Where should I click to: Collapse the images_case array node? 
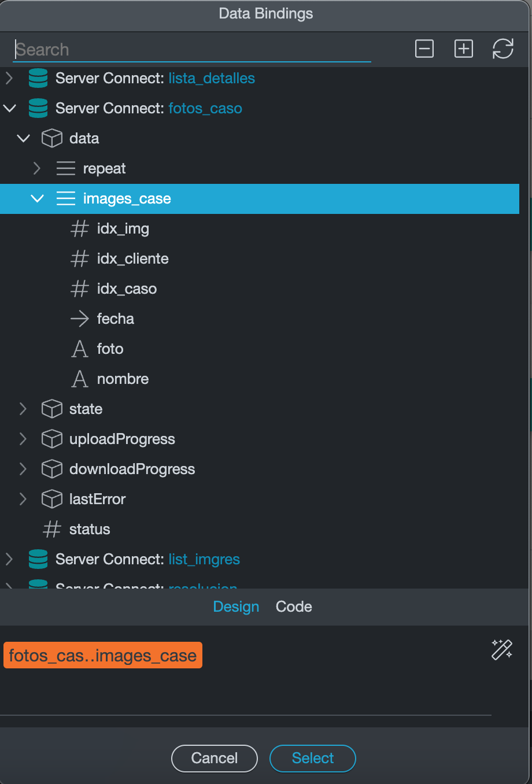(37, 198)
